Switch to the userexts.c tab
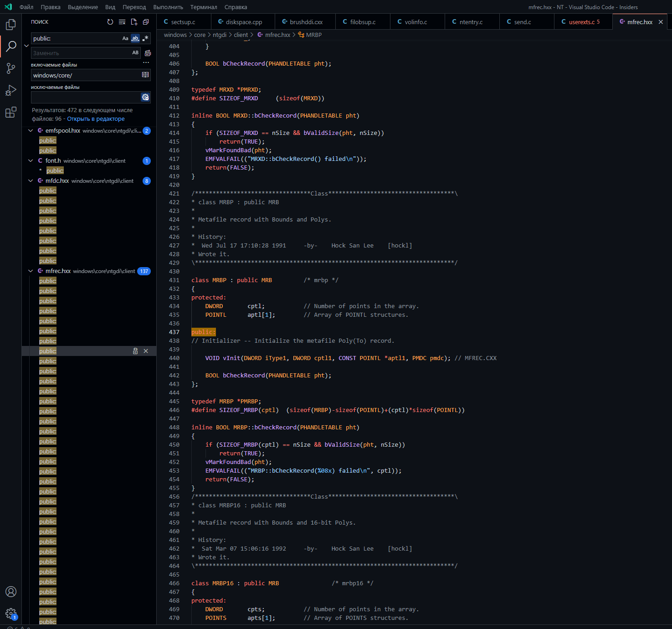The height and width of the screenshot is (629, 672). pos(581,22)
